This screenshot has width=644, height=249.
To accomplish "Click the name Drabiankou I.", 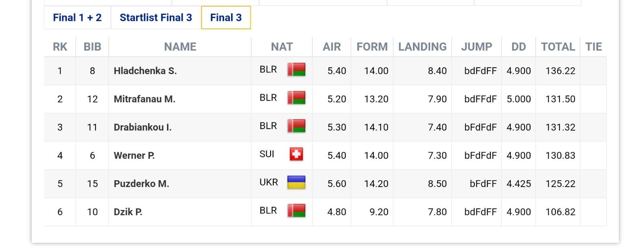I will 142,127.
